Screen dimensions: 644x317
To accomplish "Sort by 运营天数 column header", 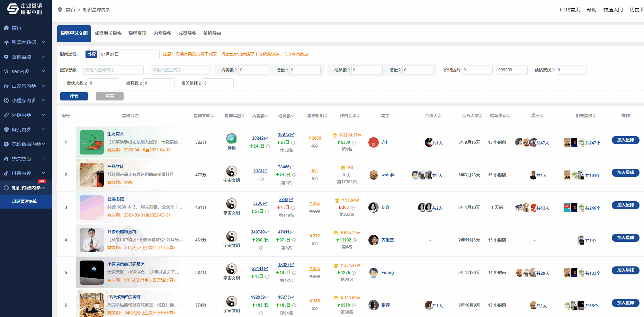I will pos(472,116).
